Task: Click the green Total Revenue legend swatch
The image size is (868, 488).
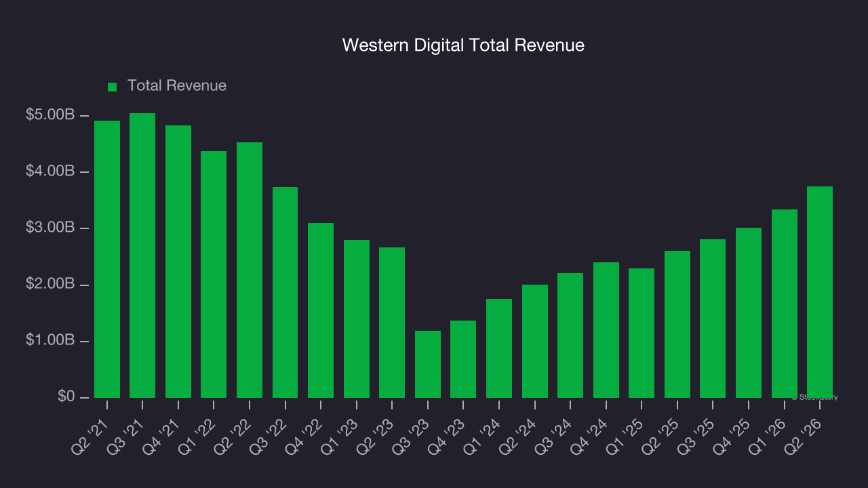Action: [x=113, y=87]
